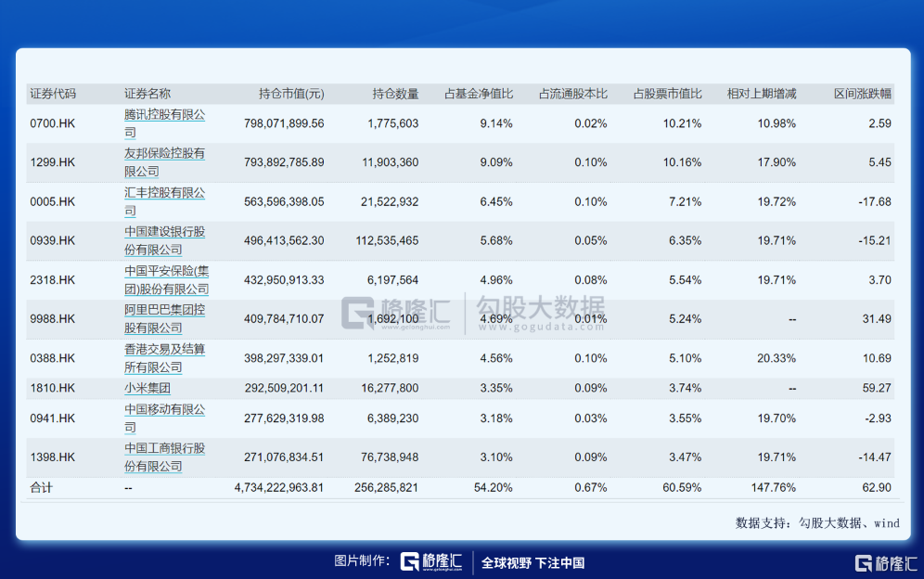Click the 证券代码 column header
The height and width of the screenshot is (579, 924).
[x=53, y=94]
